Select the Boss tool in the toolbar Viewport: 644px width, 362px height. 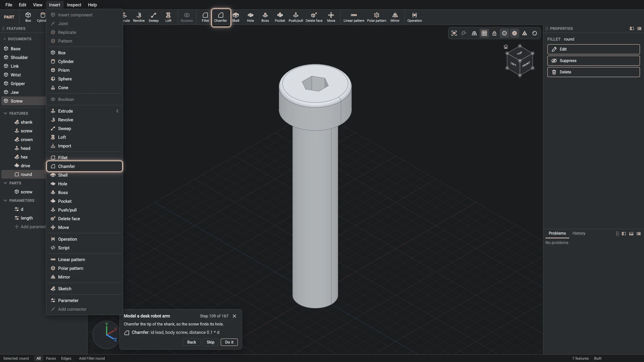265,17
